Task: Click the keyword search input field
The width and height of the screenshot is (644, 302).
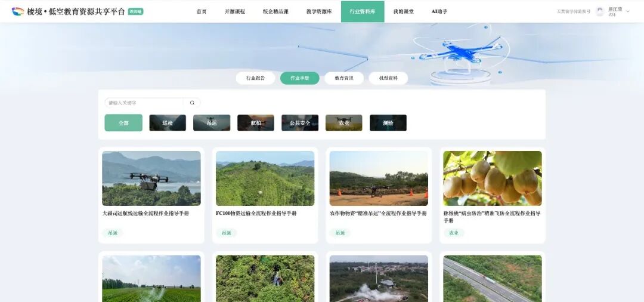Action: (145, 103)
